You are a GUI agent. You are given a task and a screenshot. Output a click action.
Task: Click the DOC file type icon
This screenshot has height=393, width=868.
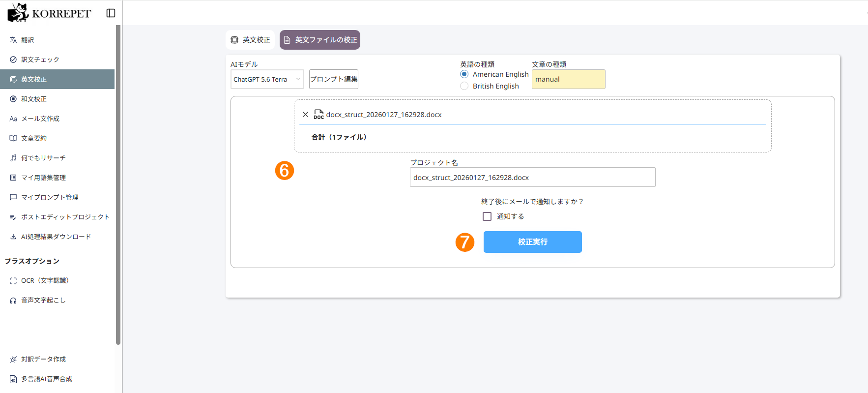[318, 114]
